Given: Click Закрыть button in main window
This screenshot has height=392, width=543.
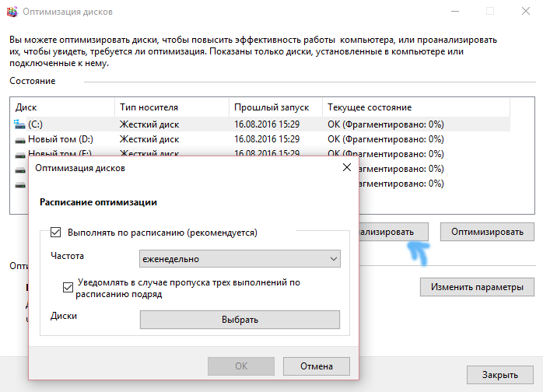Looking at the screenshot, I should [x=499, y=375].
